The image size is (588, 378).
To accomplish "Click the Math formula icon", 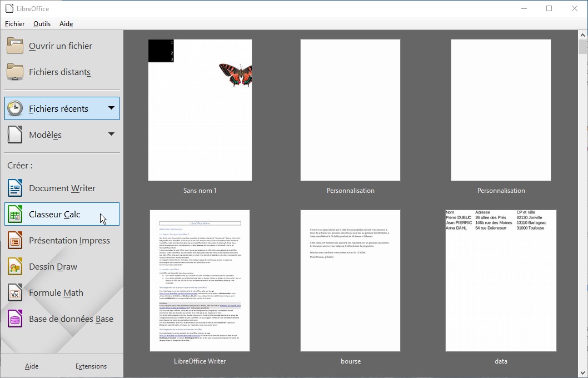I will click(15, 293).
